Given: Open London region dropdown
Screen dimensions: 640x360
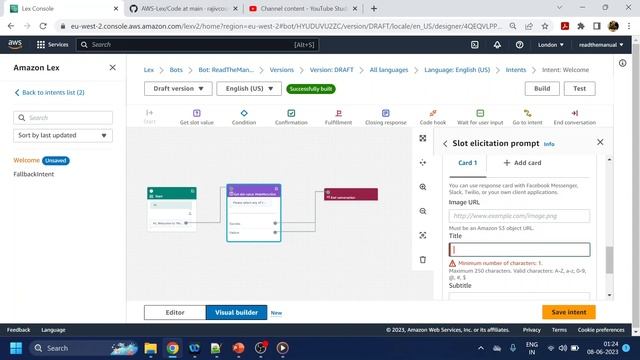Looking at the screenshot, I should pyautogui.click(x=551, y=44).
